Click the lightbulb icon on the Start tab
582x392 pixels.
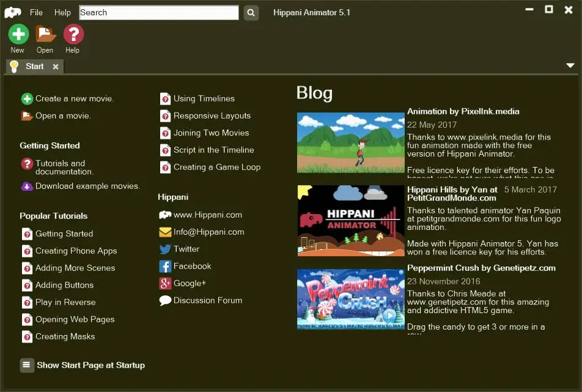tap(14, 67)
